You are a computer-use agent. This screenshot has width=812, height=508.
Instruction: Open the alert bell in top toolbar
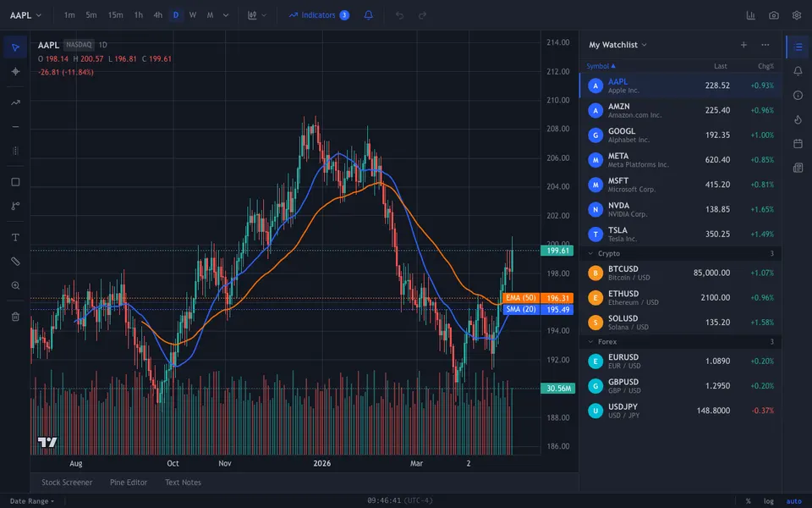[368, 15]
